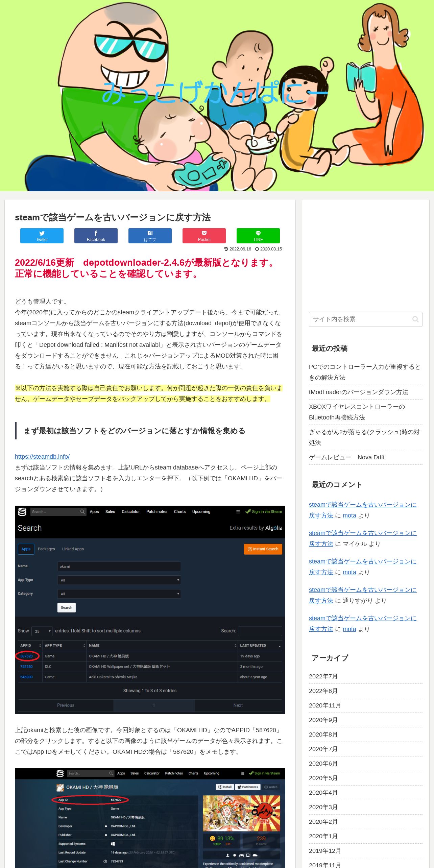The width and height of the screenshot is (434, 868).
Task: Click the みっこげかんぱにー site title
Action: pyautogui.click(x=215, y=92)
